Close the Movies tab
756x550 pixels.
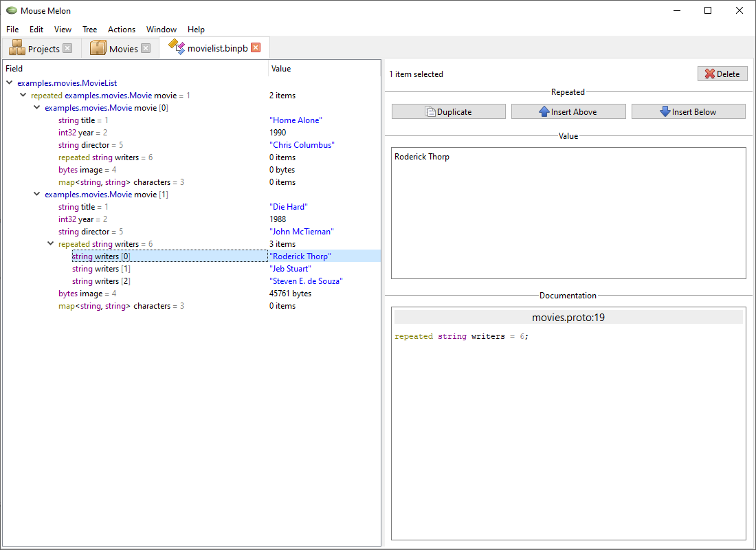click(x=146, y=47)
